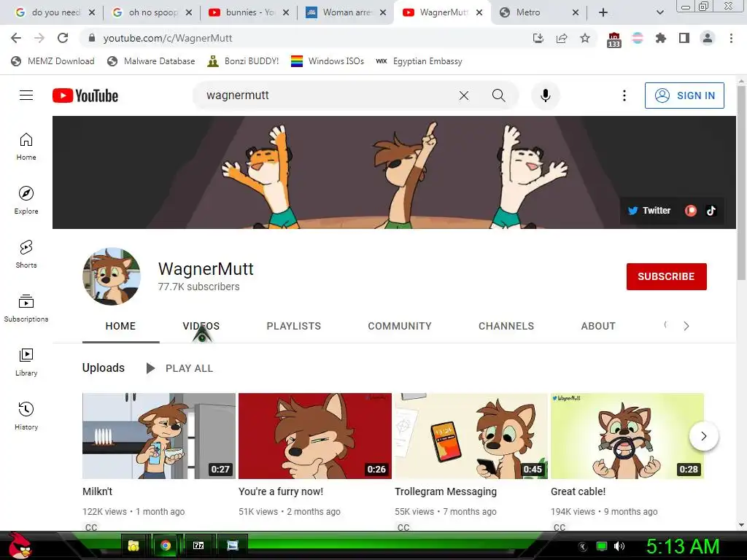Open the Milkn't video thumbnail

point(158,436)
